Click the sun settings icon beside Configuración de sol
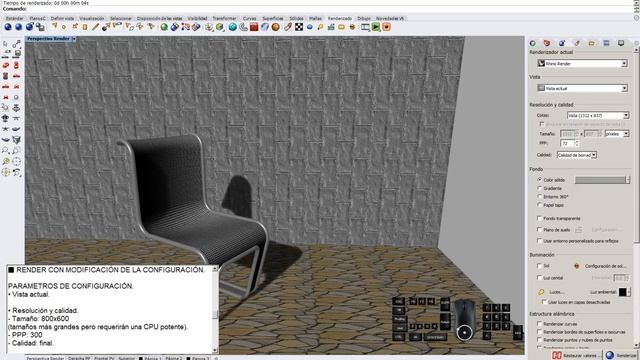This screenshot has height=360, width=640. pos(577,266)
